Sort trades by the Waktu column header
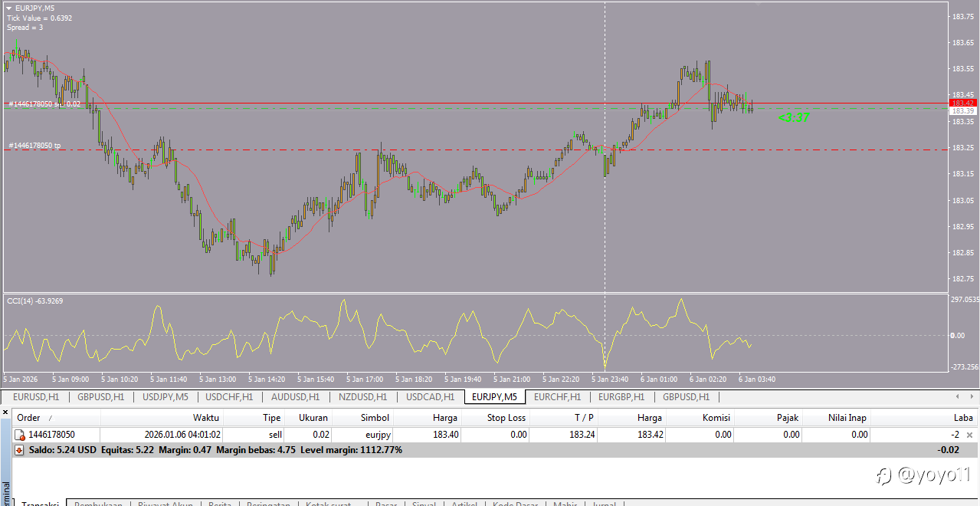 (205, 418)
